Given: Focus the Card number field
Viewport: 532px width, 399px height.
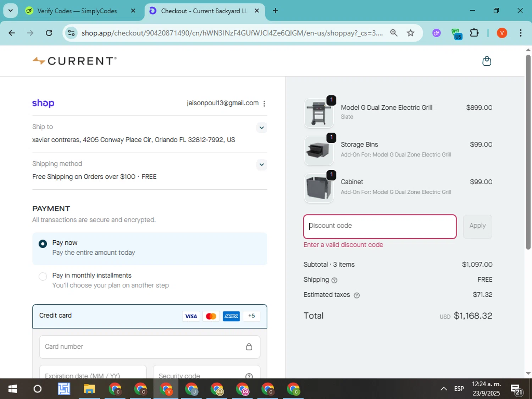Looking at the screenshot, I should [150, 347].
